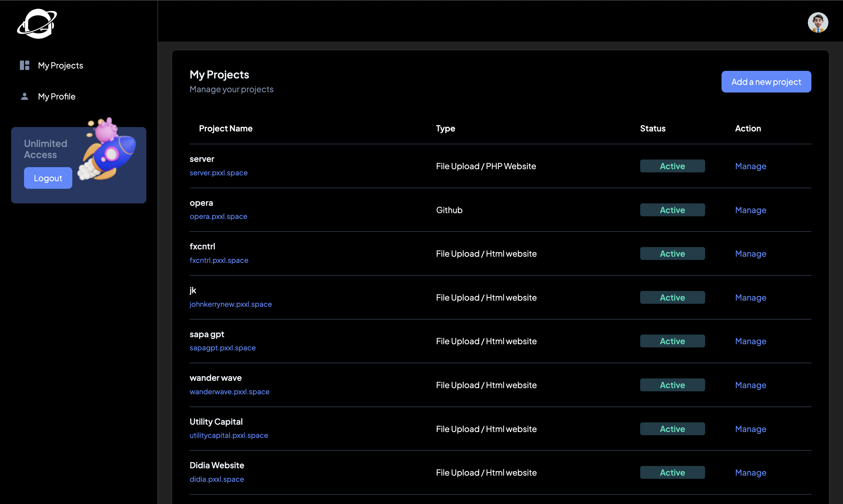
Task: Click the Active badge for Utility Capital
Action: point(672,428)
